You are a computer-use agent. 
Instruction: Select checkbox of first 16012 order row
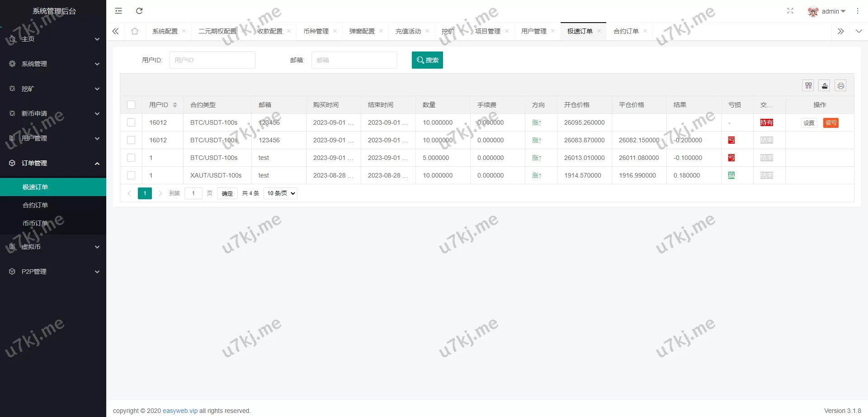pyautogui.click(x=131, y=122)
